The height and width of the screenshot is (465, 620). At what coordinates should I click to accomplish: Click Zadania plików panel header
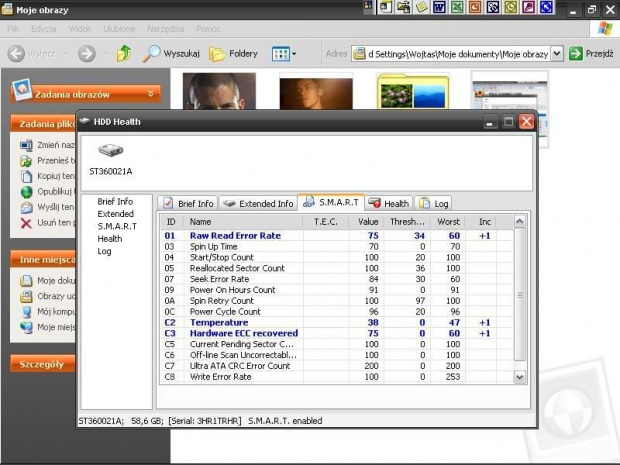click(43, 124)
